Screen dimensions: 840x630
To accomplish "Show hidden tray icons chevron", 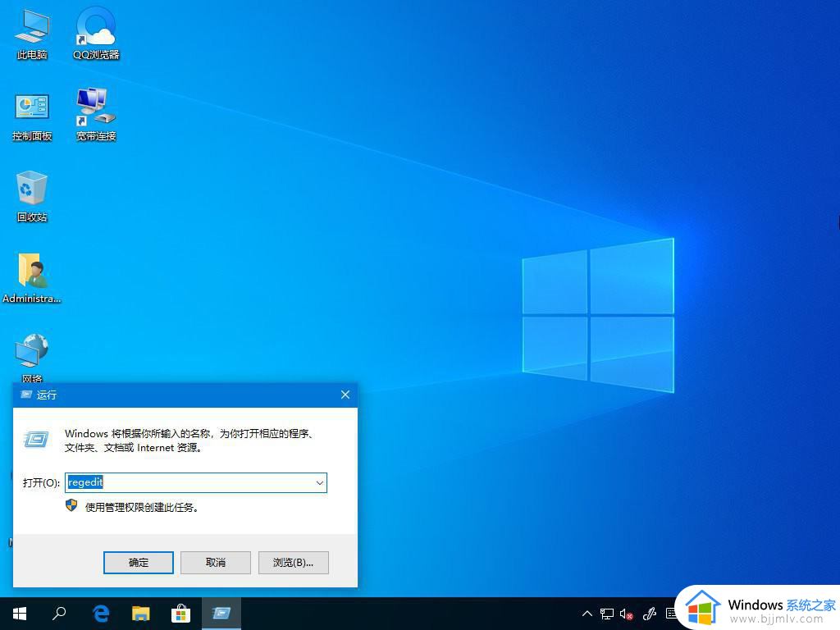I will (x=587, y=614).
